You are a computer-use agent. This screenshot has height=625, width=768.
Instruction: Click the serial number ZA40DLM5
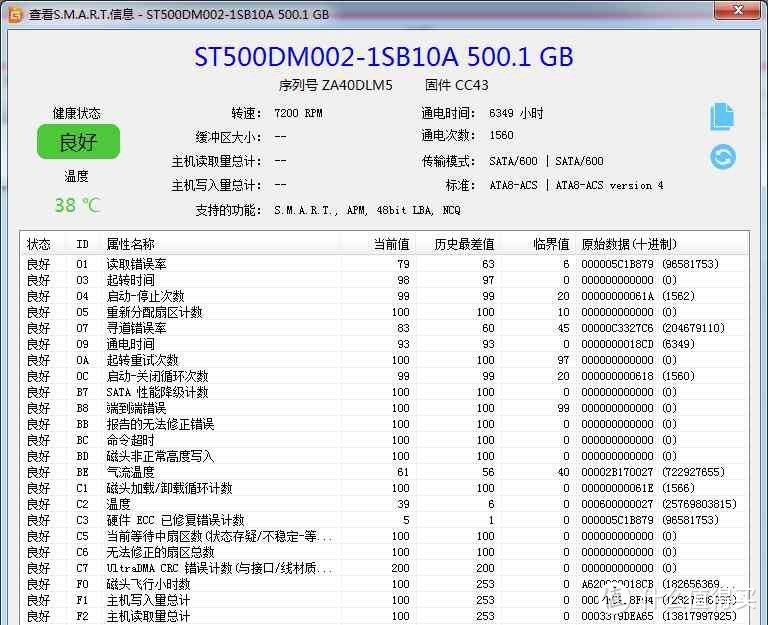click(x=357, y=86)
